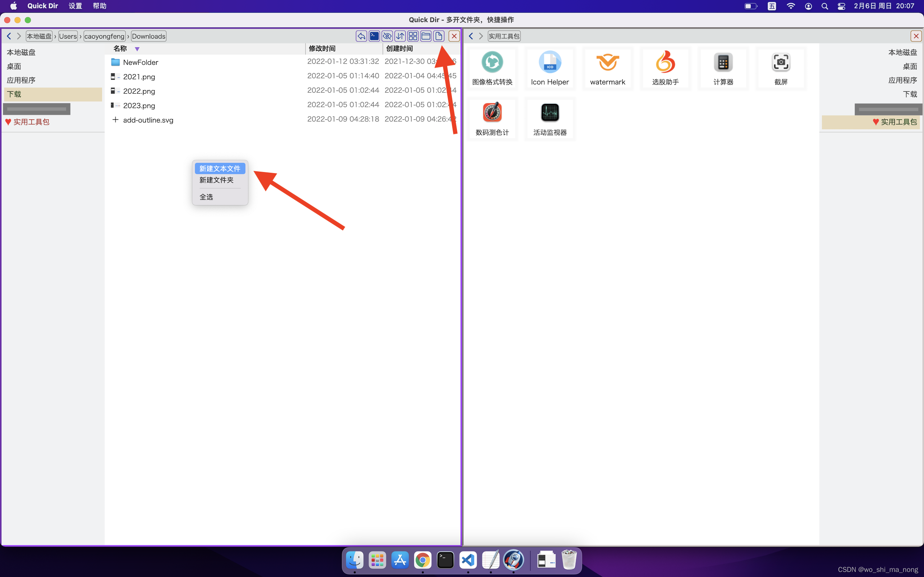Toggle back navigation arrow
The width and height of the screenshot is (924, 577).
(8, 36)
